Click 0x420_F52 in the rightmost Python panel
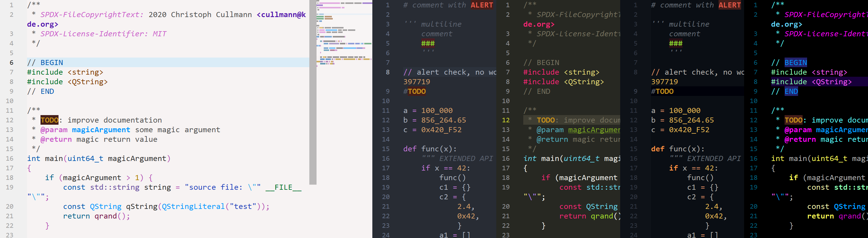This screenshot has height=238, width=868. 689,130
